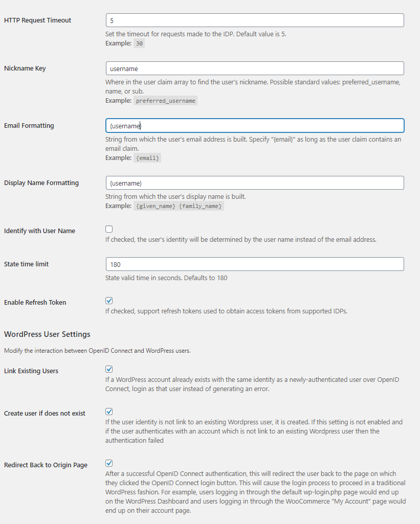420x524 pixels.
Task: Click the 'Display Name Formatting' label text
Action: pos(41,183)
